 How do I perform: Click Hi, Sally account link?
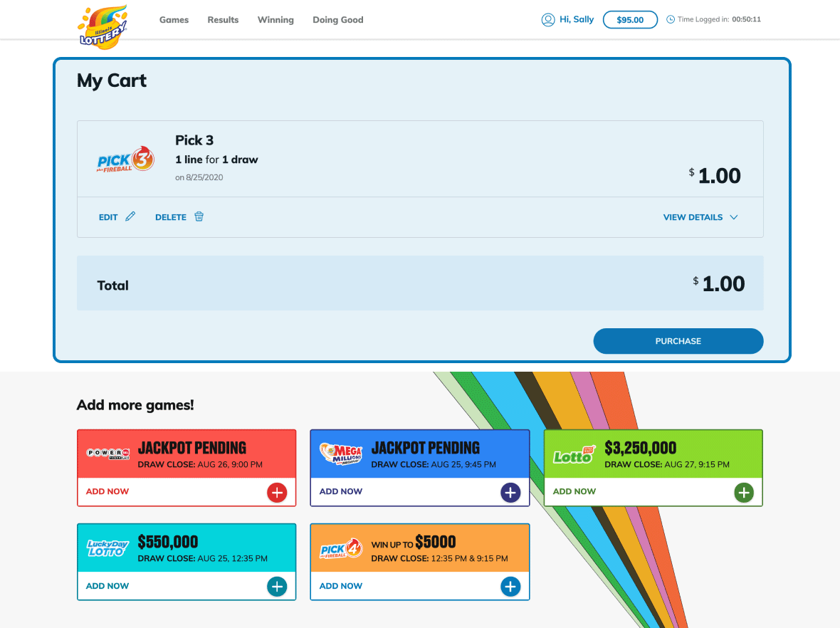[577, 19]
